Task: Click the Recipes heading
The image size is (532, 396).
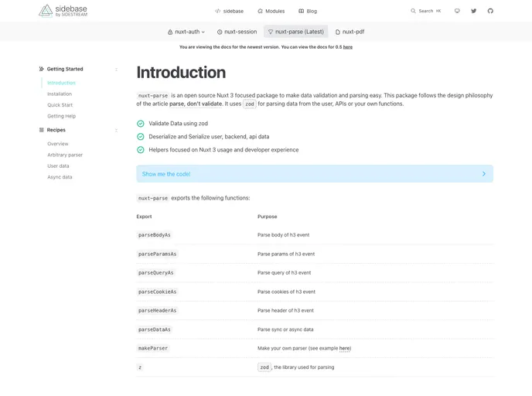Action: [x=56, y=130]
